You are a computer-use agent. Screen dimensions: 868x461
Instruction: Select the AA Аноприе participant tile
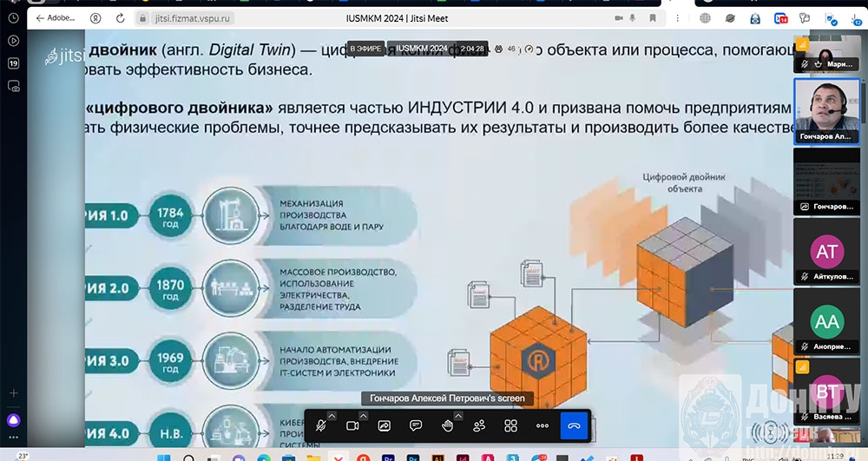[x=827, y=321]
